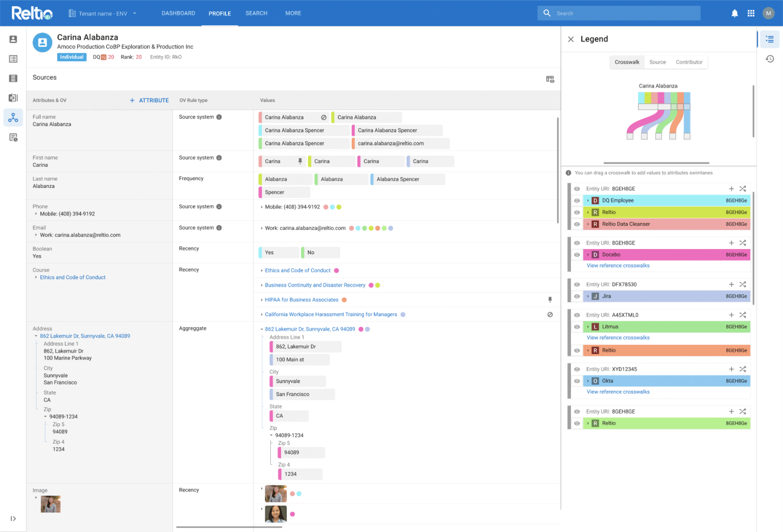Image resolution: width=783 pixels, height=532 pixels.
Task: Hide the Docebo crosswalk with eye icon
Action: (x=577, y=255)
